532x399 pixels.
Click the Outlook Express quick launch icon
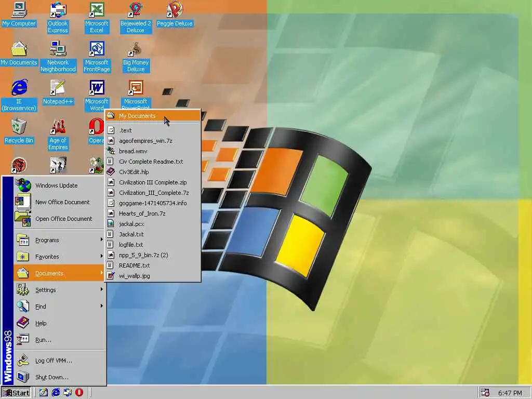click(x=68, y=393)
